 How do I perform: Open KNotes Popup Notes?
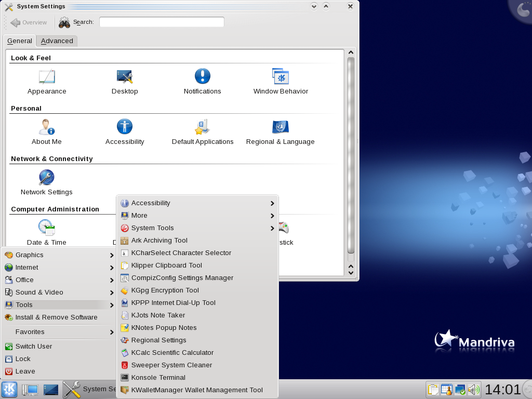pos(197,328)
